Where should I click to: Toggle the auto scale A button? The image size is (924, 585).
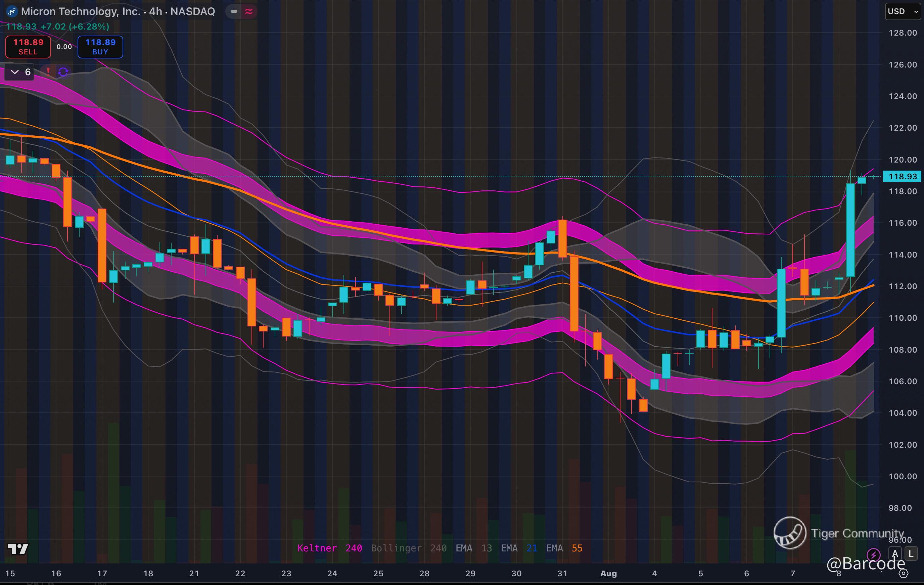[x=895, y=554]
